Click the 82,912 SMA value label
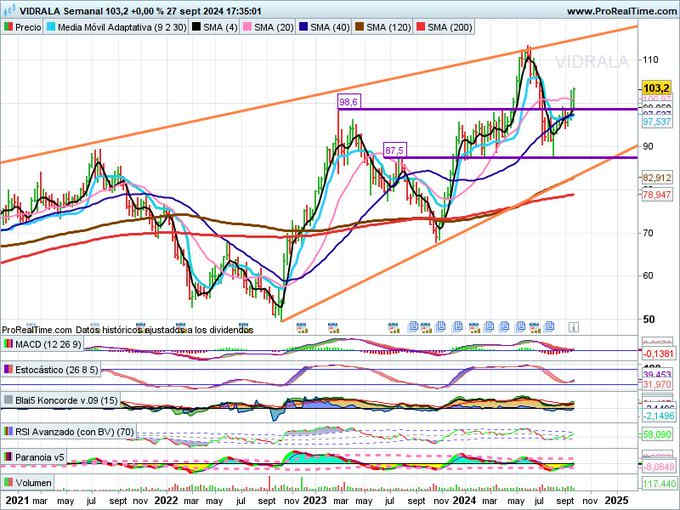Image resolution: width=680 pixels, height=510 pixels. [656, 178]
